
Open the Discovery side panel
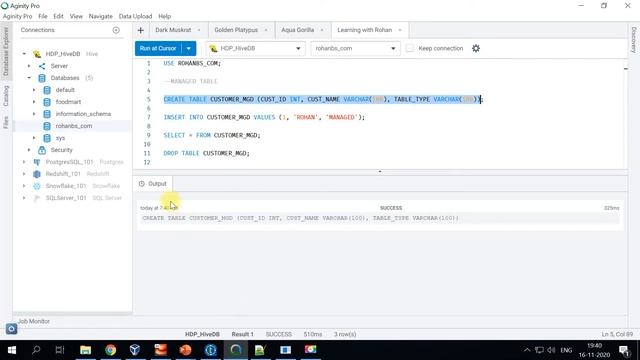[634, 40]
